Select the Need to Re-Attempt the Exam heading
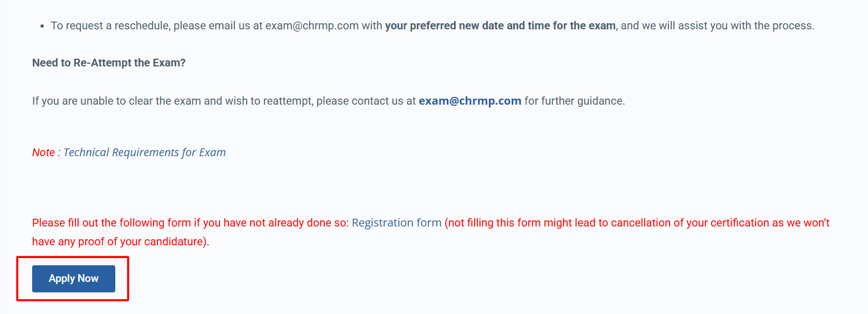Screen dimensions: 868x314 point(109,63)
